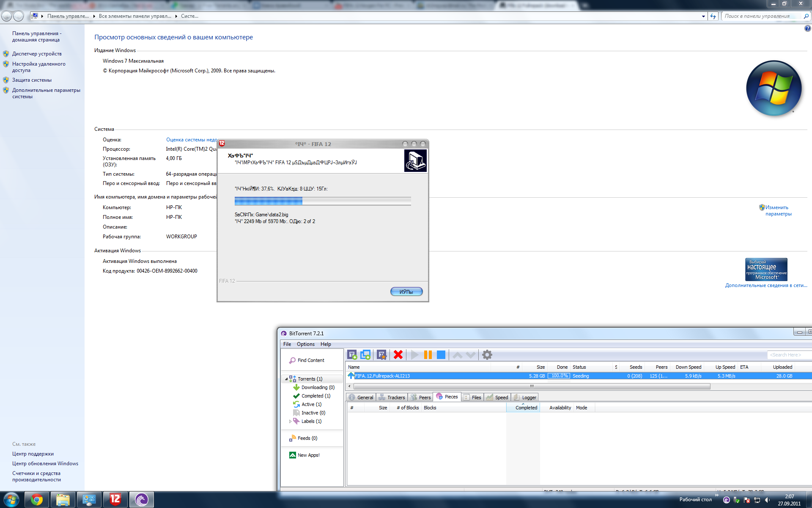Screen dimensions: 812x508
Task: Switch to the Peers tab
Action: click(x=420, y=397)
